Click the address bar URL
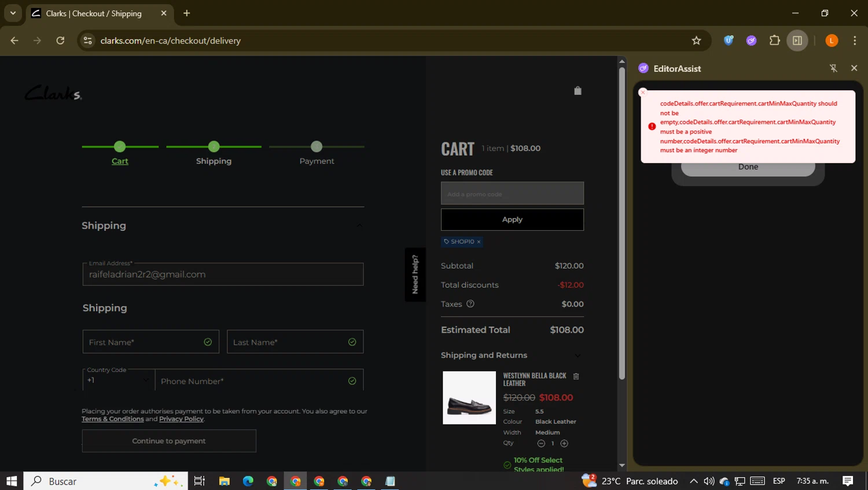868x490 pixels. pyautogui.click(x=171, y=40)
